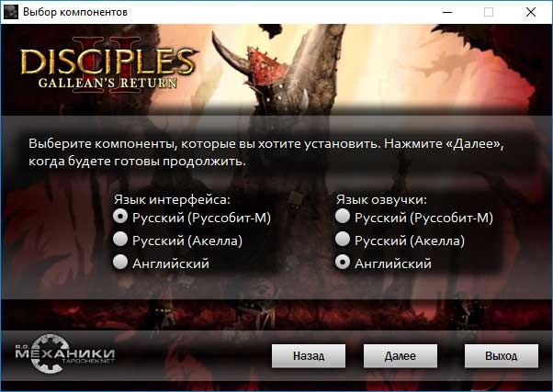Screen dimensions: 553x392
Task: Click the Язык озвучки heading
Action: (x=381, y=200)
